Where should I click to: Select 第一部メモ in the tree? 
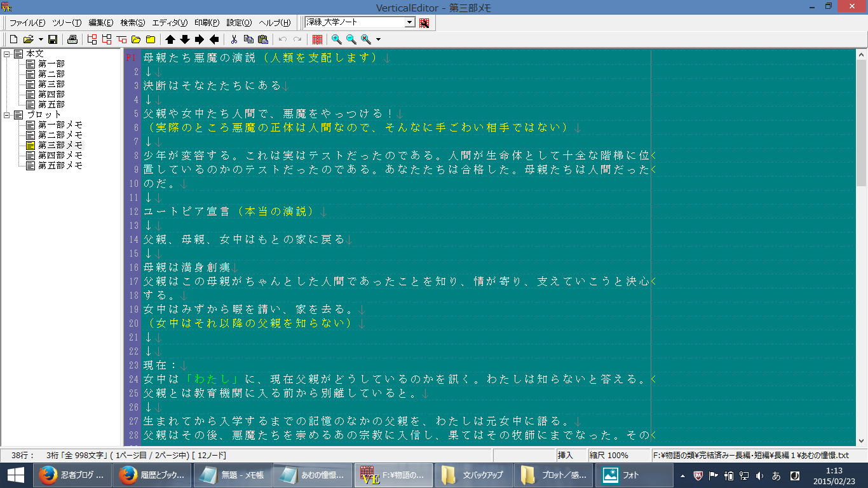60,125
